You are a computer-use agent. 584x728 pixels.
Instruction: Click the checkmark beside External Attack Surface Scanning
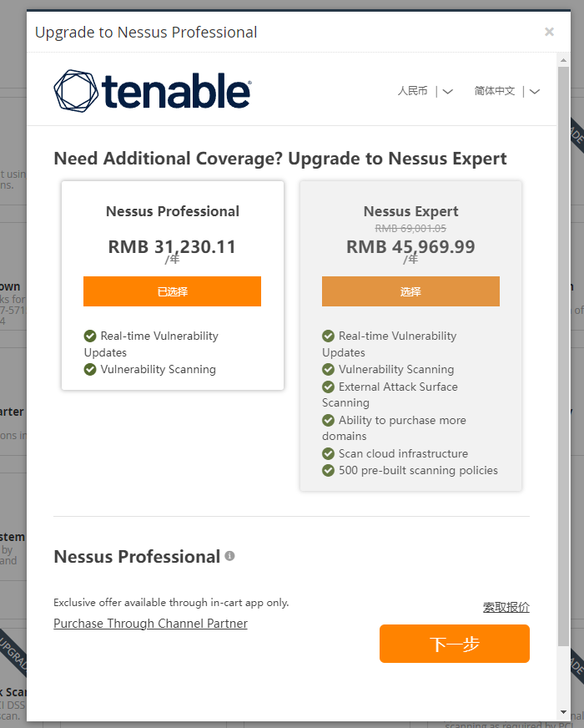tap(329, 387)
